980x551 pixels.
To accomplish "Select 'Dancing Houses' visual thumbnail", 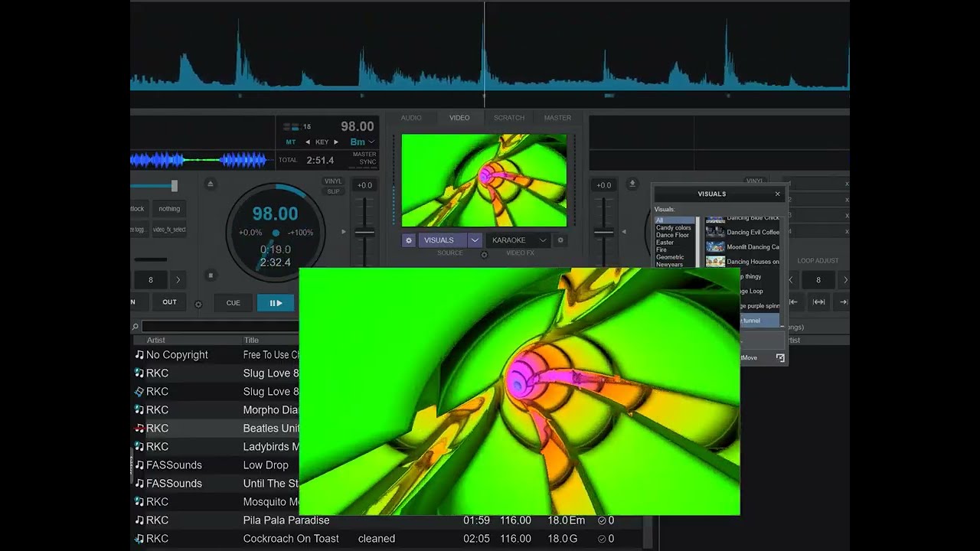I will (x=715, y=262).
